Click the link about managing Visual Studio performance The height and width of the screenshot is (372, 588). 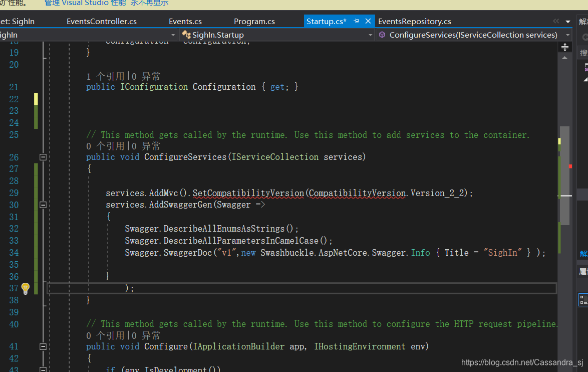pos(85,3)
